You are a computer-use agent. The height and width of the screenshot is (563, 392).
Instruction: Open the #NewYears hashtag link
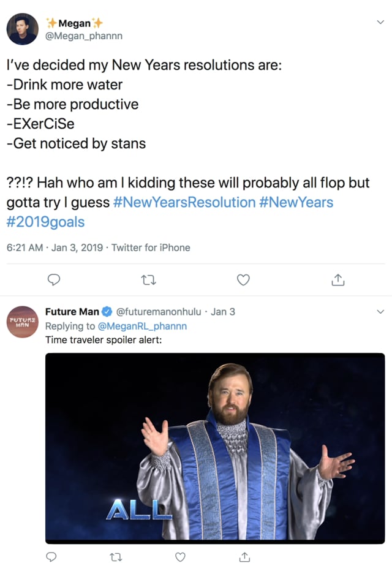[x=296, y=202]
